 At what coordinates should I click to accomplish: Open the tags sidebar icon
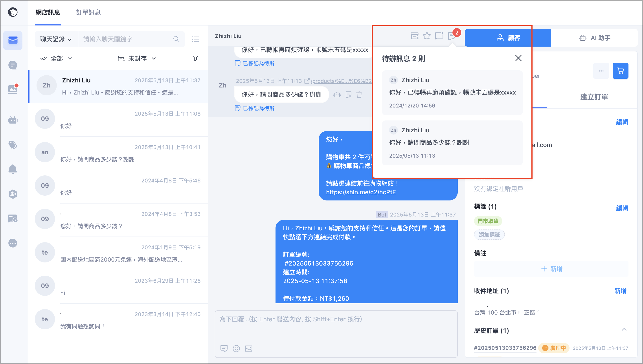pos(13,144)
